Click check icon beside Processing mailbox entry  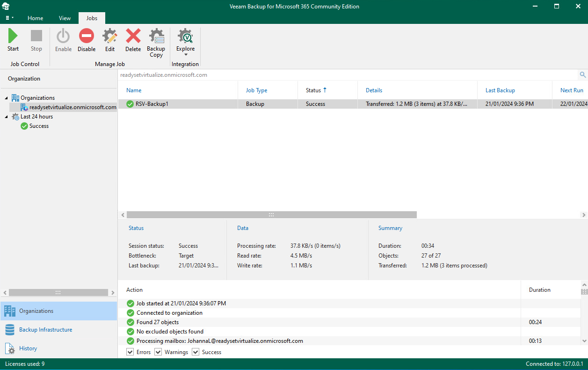point(131,341)
